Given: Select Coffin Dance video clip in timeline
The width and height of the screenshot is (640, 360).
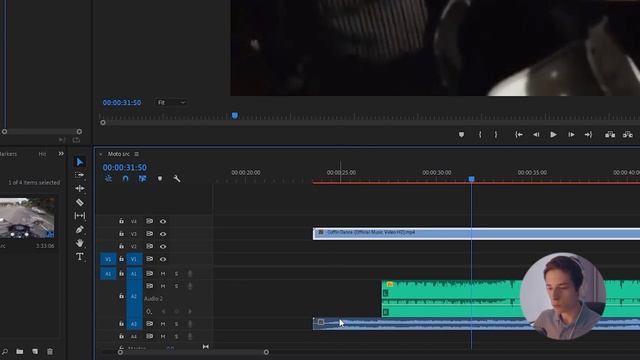Looking at the screenshot, I should click(476, 233).
